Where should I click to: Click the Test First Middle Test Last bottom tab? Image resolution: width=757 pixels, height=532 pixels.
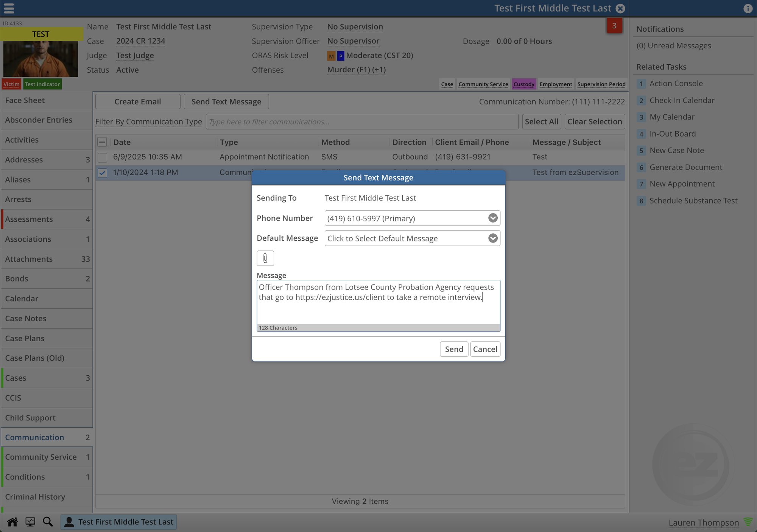118,522
